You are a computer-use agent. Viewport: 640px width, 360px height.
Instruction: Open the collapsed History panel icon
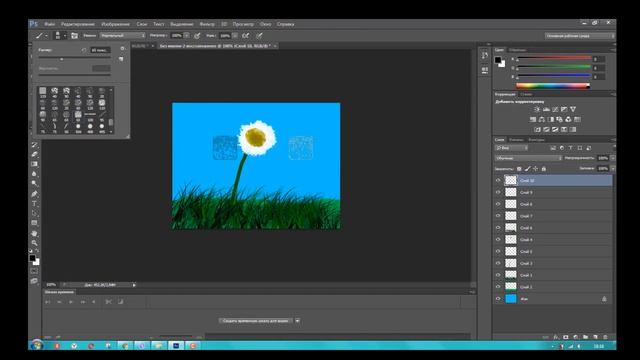click(484, 55)
